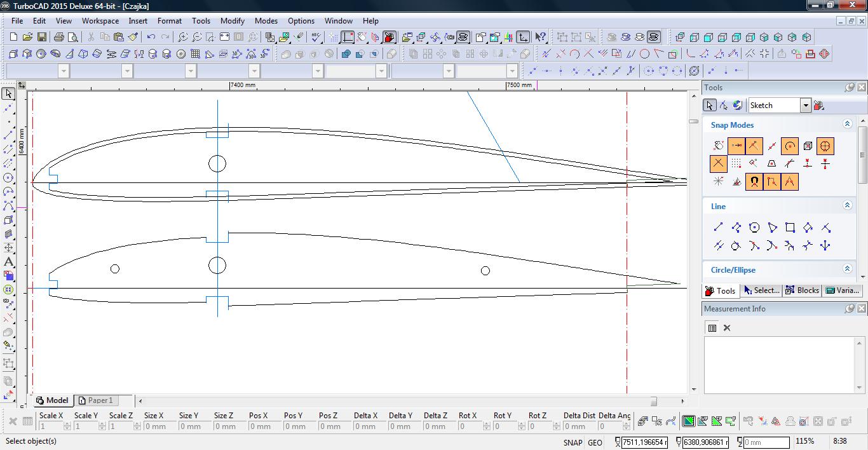Image resolution: width=868 pixels, height=450 pixels.
Task: Collapse the Line tools section
Action: tap(847, 205)
